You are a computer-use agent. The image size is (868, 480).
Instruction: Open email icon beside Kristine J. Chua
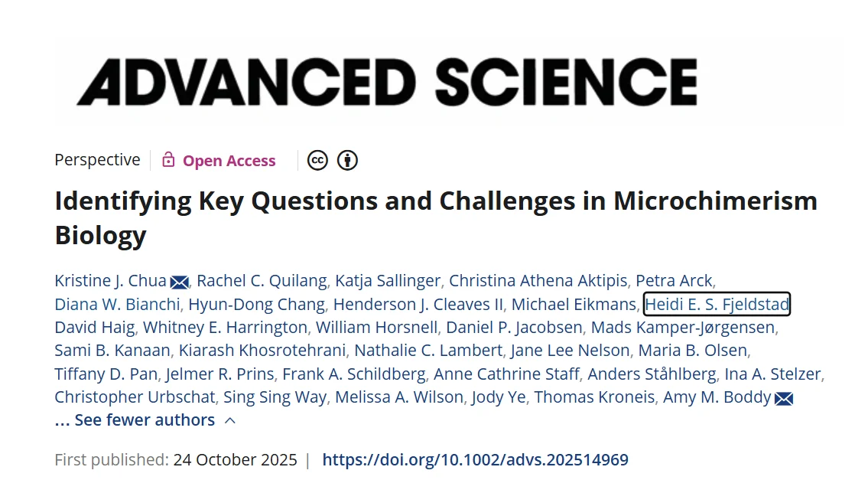pyautogui.click(x=179, y=282)
